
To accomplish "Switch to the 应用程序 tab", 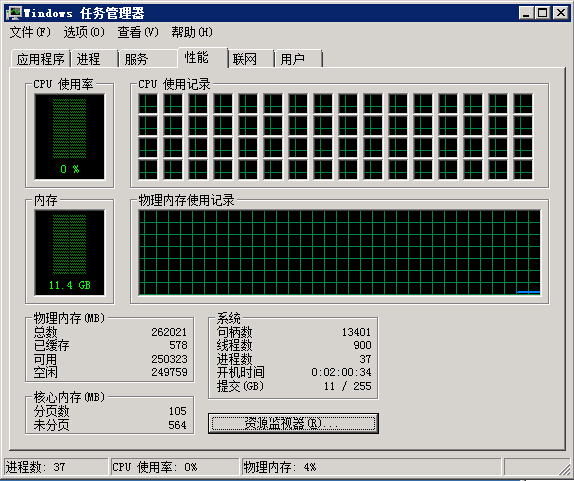I will 41,59.
